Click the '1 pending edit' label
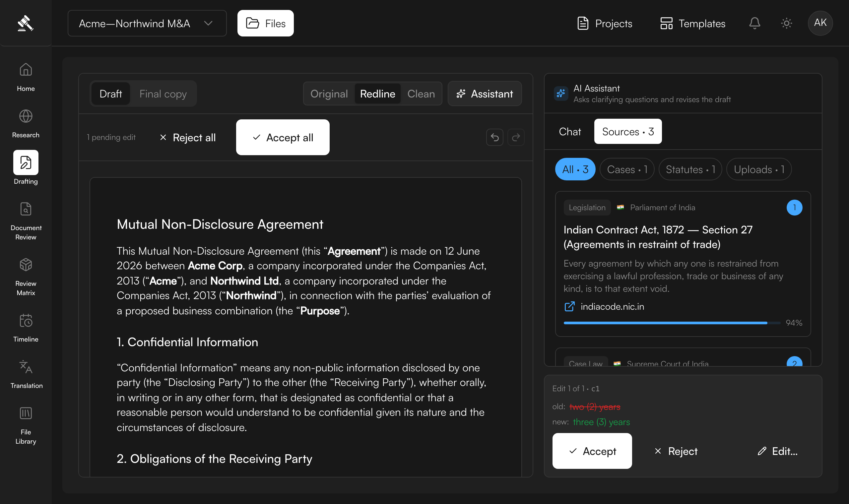 [x=111, y=138]
